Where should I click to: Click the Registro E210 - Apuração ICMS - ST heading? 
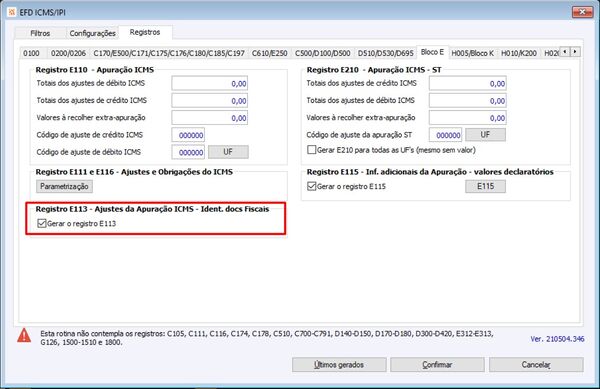[374, 70]
